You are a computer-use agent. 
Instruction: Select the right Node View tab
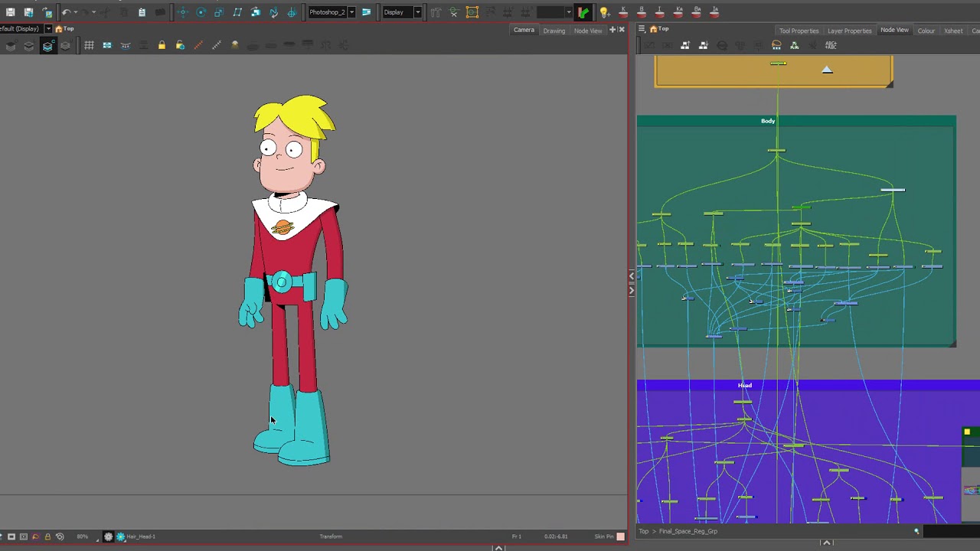pos(894,30)
